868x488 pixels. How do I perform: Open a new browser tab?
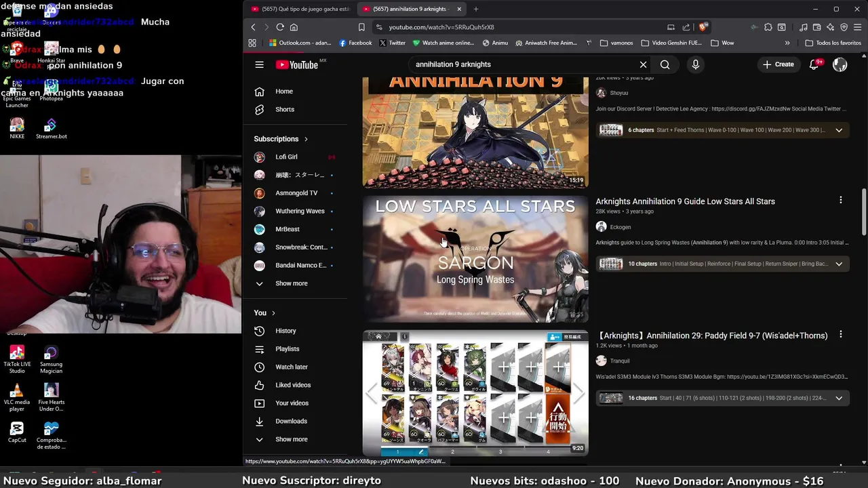click(475, 9)
